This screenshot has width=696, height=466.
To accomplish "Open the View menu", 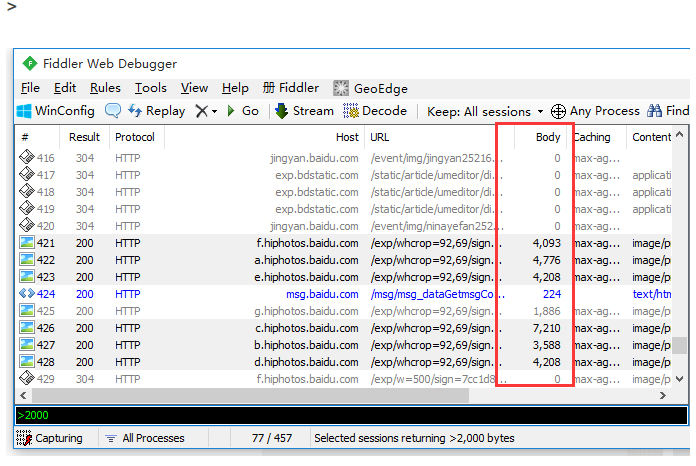I will click(194, 88).
